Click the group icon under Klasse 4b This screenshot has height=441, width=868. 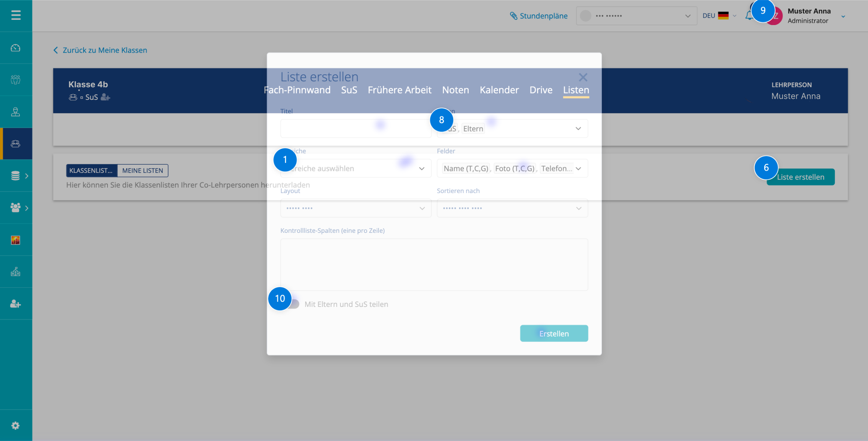click(x=73, y=97)
